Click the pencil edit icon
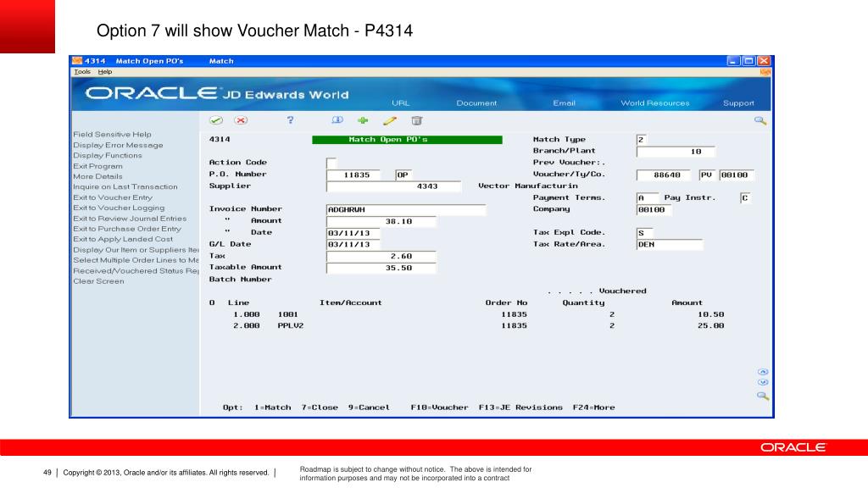Viewport: 868px width, 488px height. pyautogui.click(x=390, y=120)
